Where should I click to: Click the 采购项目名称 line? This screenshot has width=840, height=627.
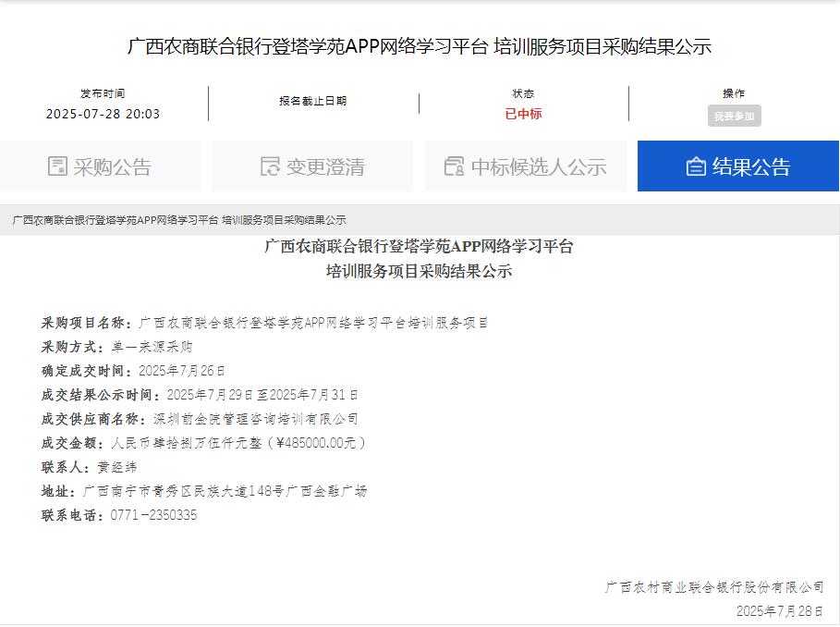coord(264,323)
